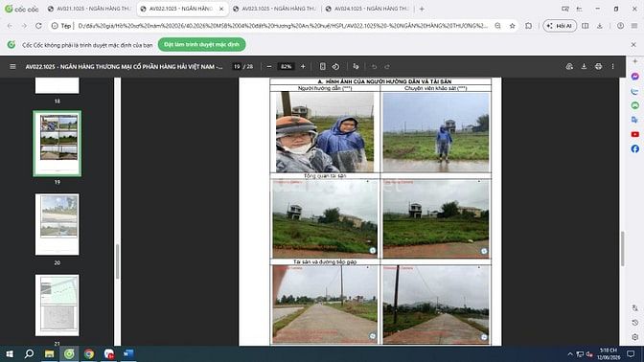The width and height of the screenshot is (644, 362).
Task: Close the AV022.1025 tab
Action: click(x=221, y=9)
